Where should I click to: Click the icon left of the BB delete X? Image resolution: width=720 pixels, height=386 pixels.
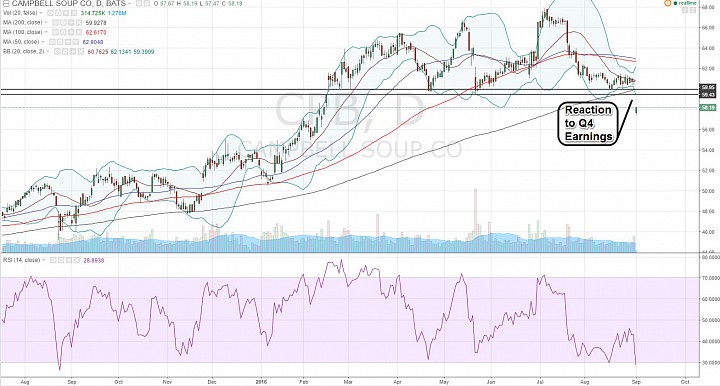point(73,51)
